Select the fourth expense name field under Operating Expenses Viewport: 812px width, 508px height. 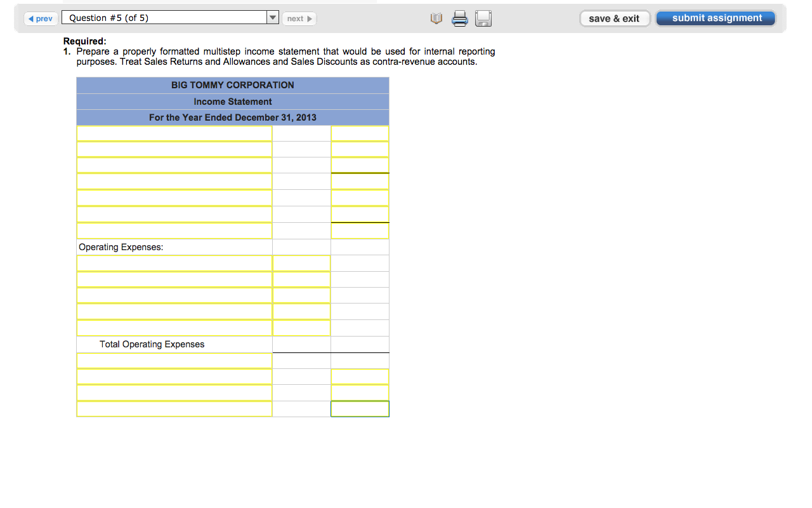point(174,312)
